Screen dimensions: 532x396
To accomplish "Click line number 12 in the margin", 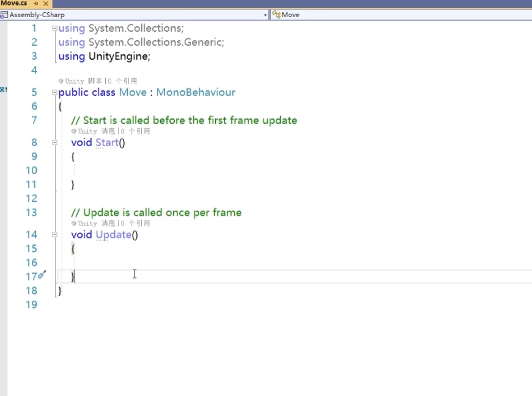I will pos(32,199).
